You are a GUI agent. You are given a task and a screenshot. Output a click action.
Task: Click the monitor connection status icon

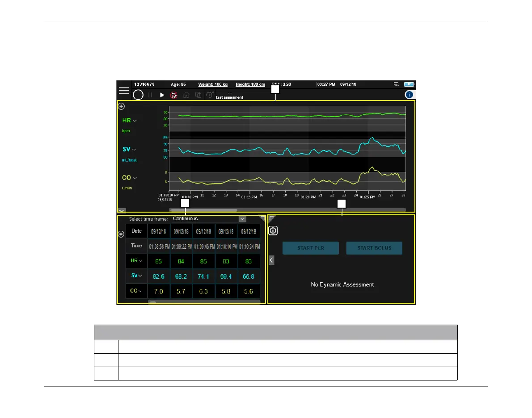tap(396, 84)
